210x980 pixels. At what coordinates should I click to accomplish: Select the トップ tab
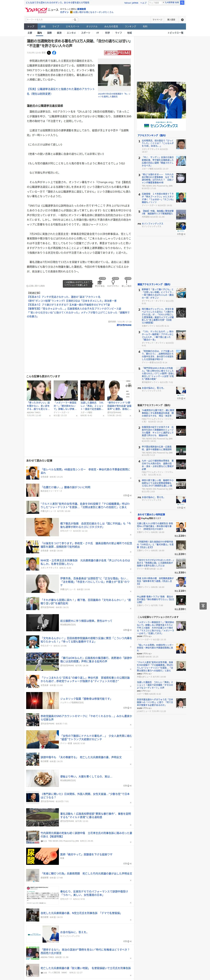[31, 27]
